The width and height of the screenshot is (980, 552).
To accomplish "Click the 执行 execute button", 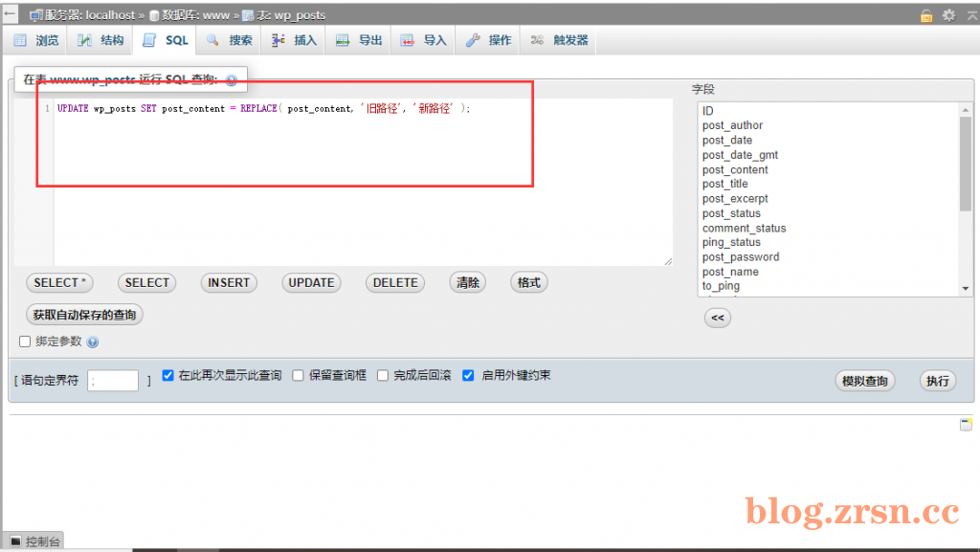I will point(938,381).
